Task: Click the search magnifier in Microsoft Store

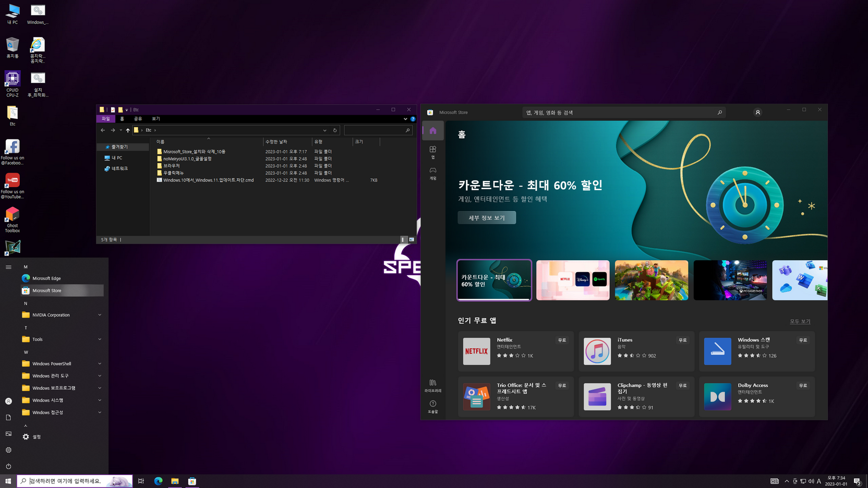Action: [x=720, y=113]
